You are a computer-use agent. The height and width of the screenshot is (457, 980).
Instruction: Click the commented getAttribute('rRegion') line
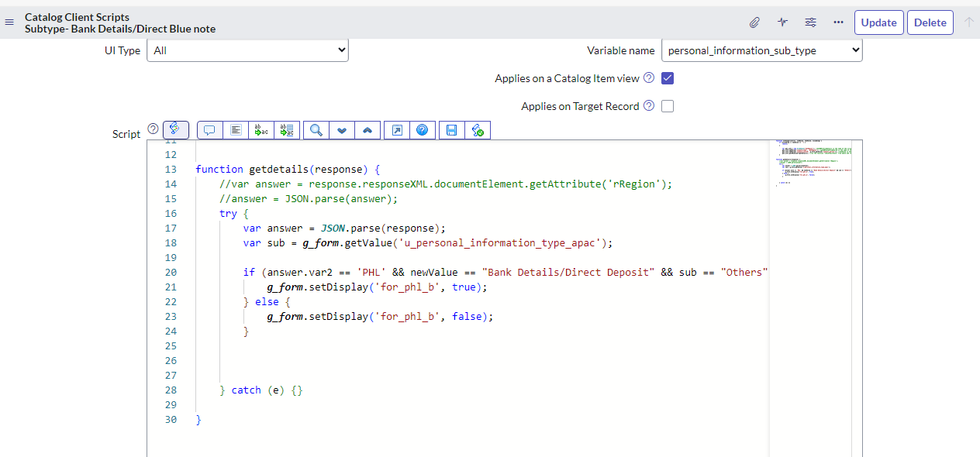tap(446, 184)
